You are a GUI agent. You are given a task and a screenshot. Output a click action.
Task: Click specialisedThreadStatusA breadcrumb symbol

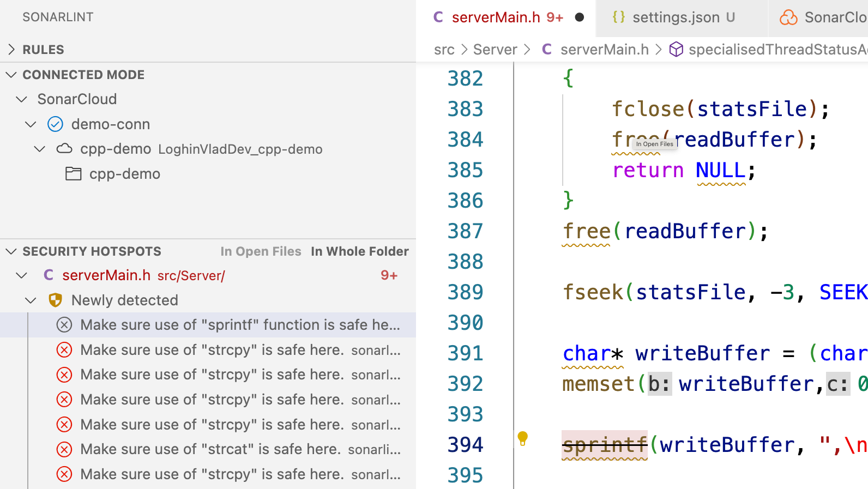pos(778,50)
